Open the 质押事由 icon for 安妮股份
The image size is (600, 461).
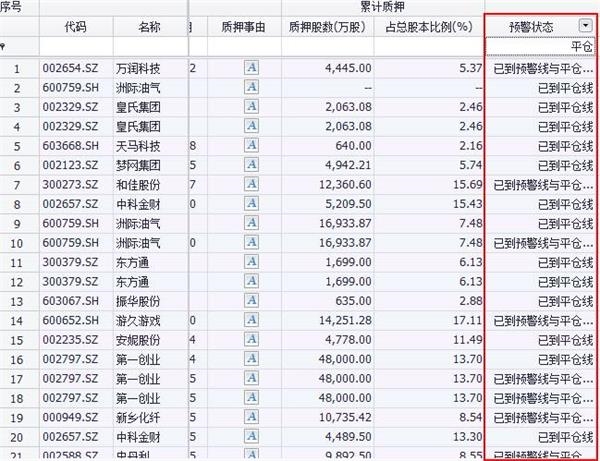coord(253,339)
